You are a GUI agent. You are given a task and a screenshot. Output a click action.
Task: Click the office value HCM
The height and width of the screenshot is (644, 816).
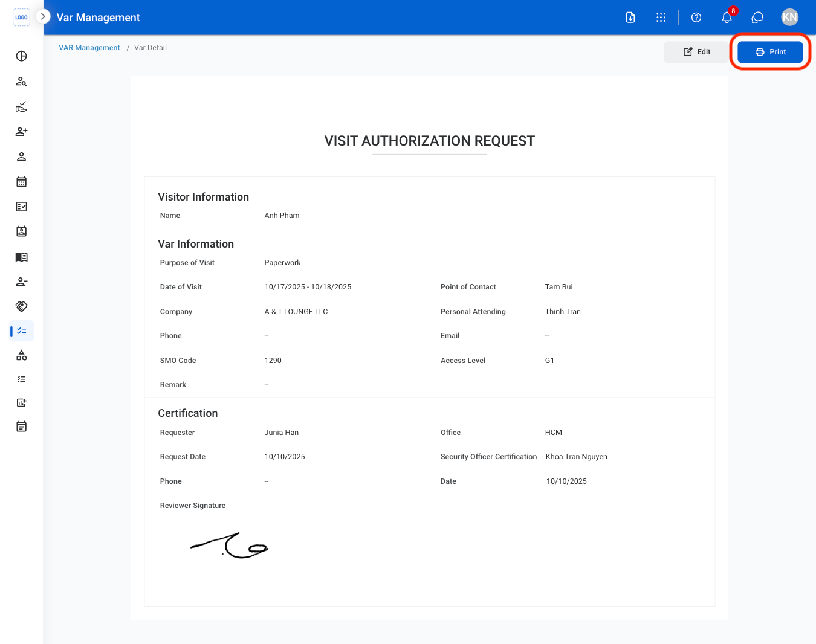pyautogui.click(x=554, y=433)
